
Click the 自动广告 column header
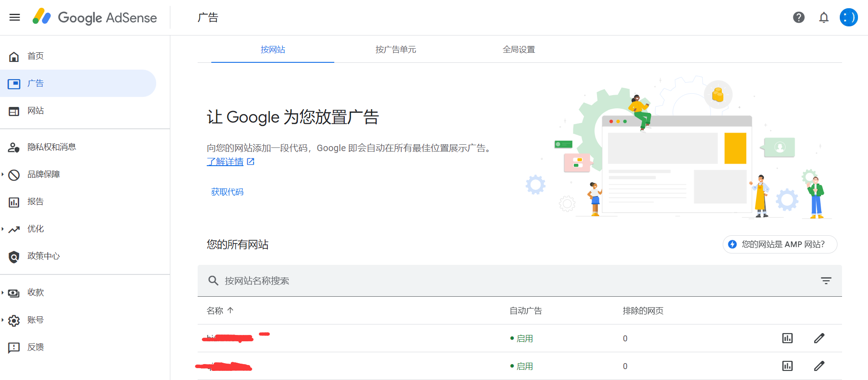coord(526,311)
